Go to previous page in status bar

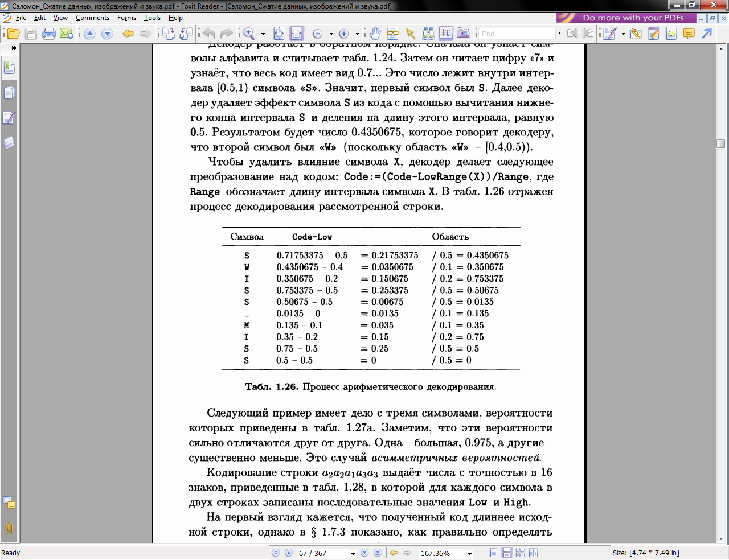point(289,553)
